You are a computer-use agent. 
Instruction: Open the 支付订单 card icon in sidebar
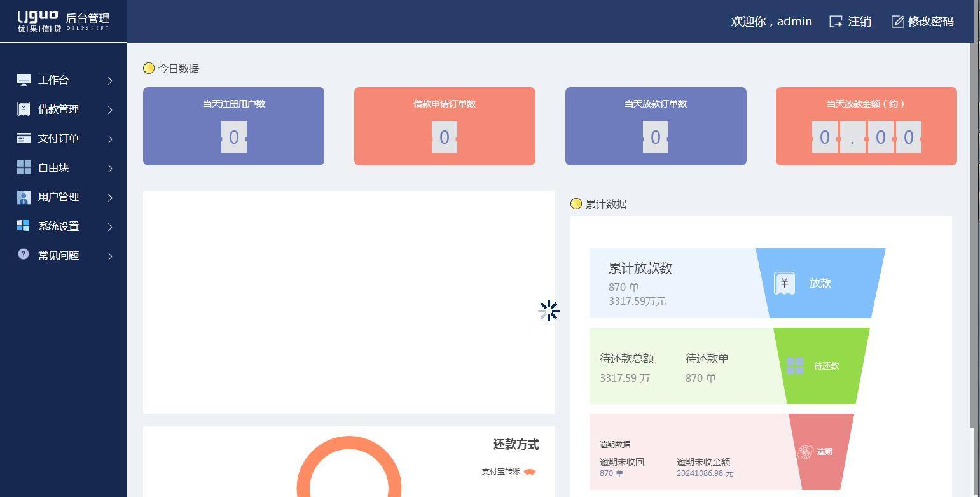coord(24,138)
